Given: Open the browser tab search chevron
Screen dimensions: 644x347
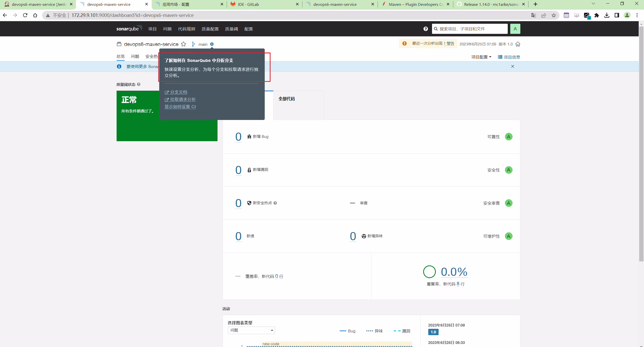Looking at the screenshot, I should [593, 4].
